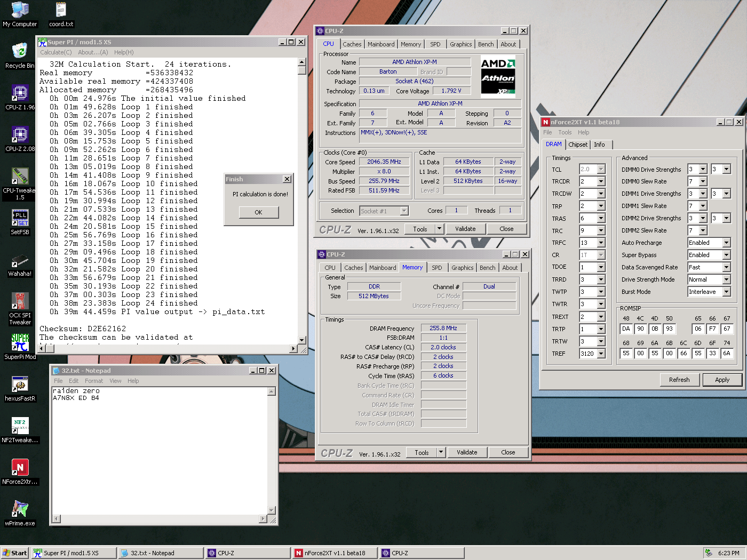747x560 pixels.
Task: Open the Chipset tab in nForce2XT
Action: coord(578,145)
